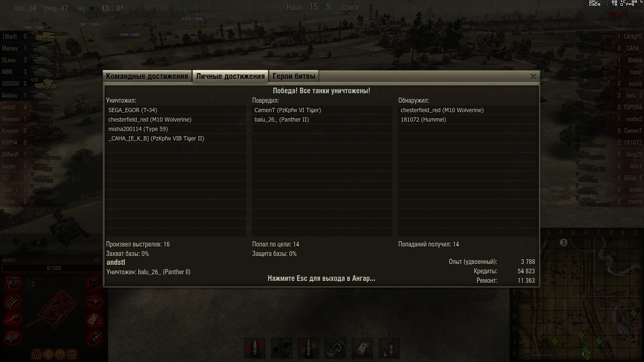
Task: Open the Герои битвы tab
Action: click(x=294, y=76)
